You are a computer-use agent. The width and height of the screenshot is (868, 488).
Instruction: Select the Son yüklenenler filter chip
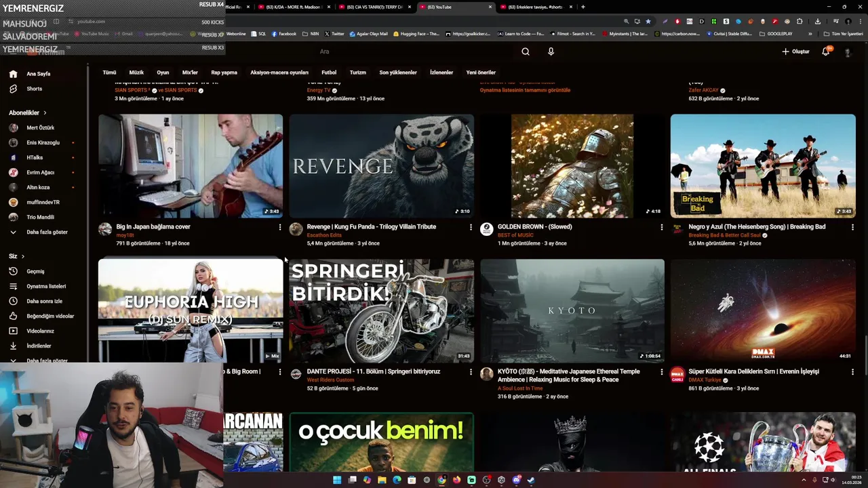coord(398,73)
